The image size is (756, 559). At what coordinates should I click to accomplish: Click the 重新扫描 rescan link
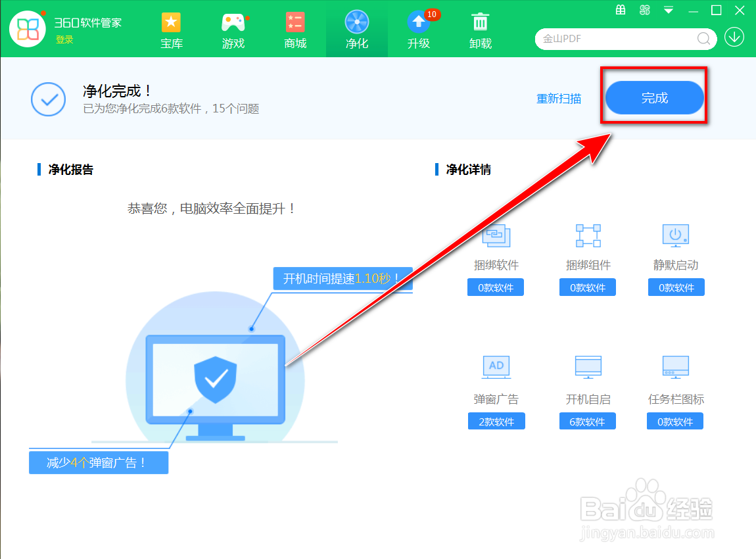[x=558, y=98]
